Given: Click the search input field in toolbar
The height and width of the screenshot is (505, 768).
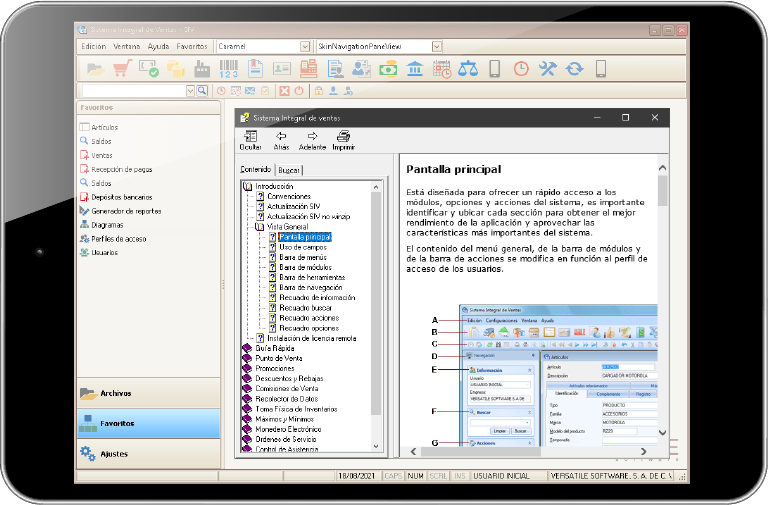Looking at the screenshot, I should pos(134,91).
